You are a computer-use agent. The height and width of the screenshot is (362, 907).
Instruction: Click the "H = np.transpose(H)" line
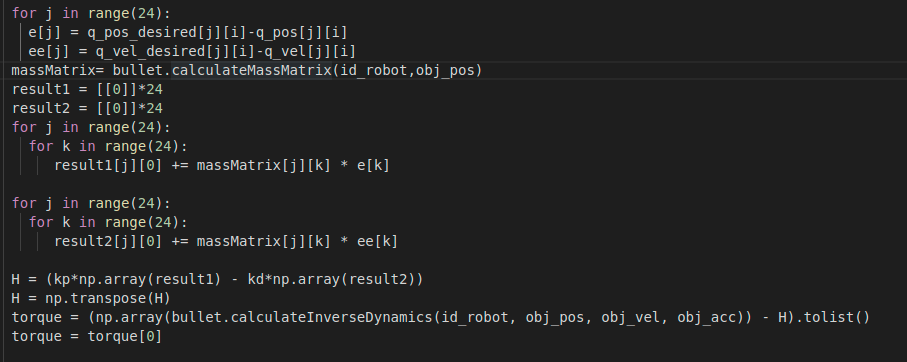pos(91,298)
